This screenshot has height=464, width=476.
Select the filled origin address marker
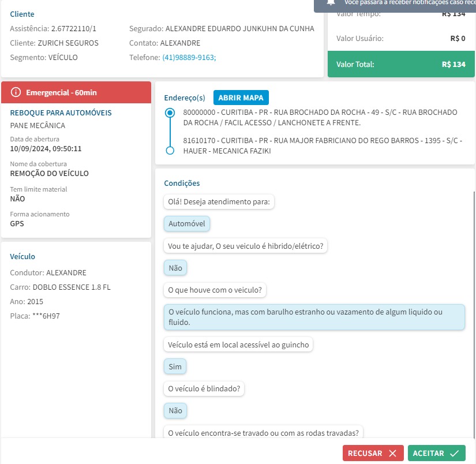click(170, 113)
